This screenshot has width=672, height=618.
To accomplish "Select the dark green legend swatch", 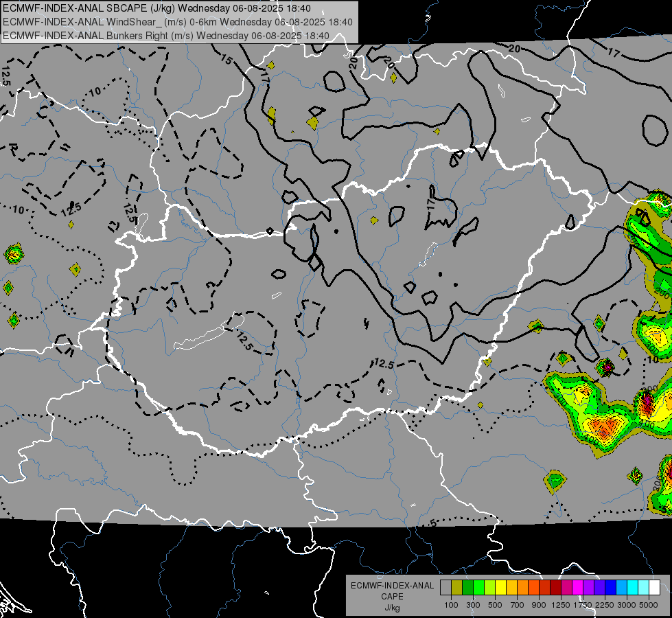I will (x=467, y=588).
